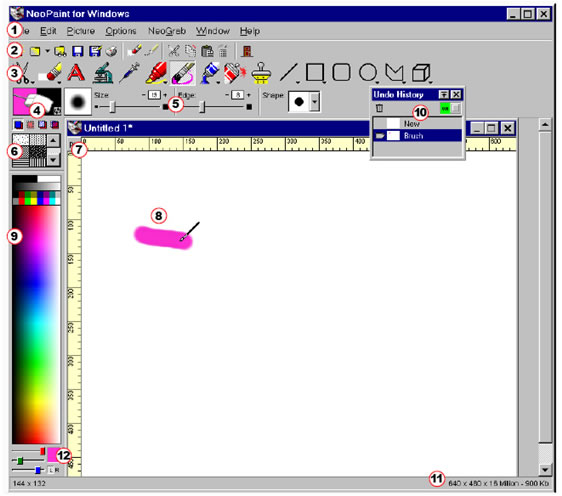
Task: Click the Edge slider handle
Action: pyautogui.click(x=202, y=106)
